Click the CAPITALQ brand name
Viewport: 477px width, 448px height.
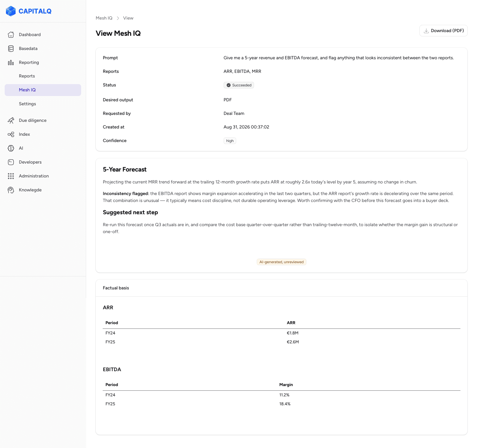click(x=35, y=11)
